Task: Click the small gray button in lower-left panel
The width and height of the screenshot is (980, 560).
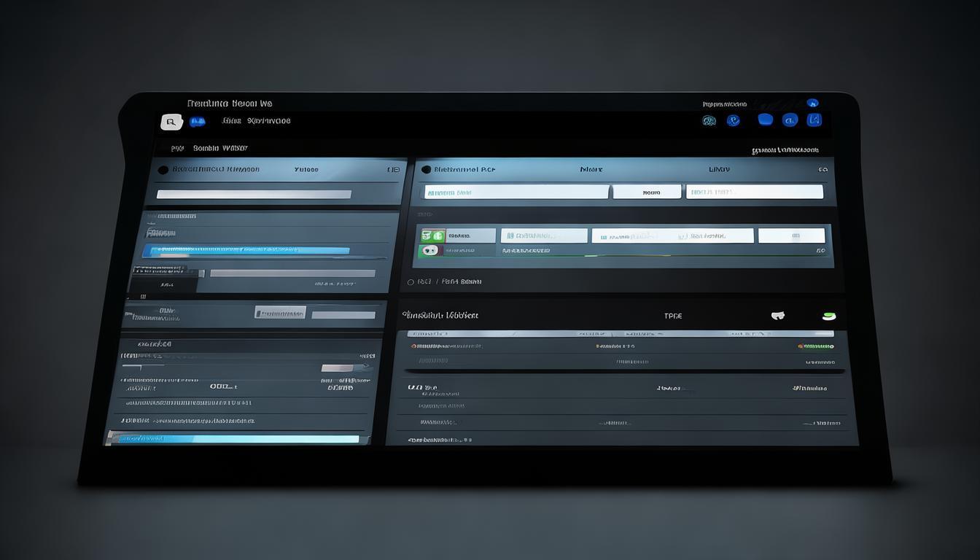Action: [280, 314]
